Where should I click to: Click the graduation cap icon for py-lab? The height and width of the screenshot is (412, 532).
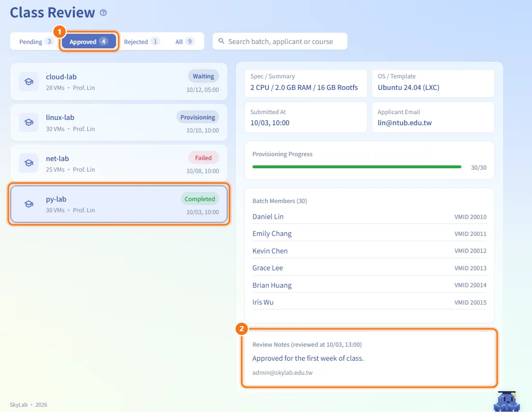29,204
